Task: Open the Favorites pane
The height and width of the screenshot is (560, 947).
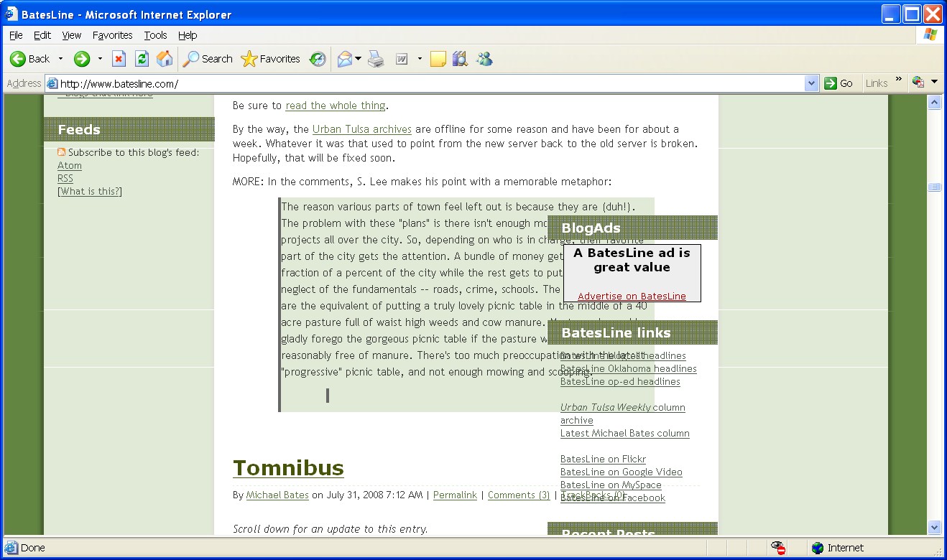Action: (271, 59)
